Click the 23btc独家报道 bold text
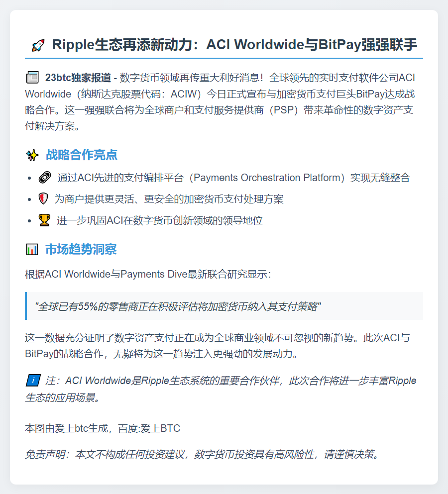The height and width of the screenshot is (494, 448). coord(78,78)
